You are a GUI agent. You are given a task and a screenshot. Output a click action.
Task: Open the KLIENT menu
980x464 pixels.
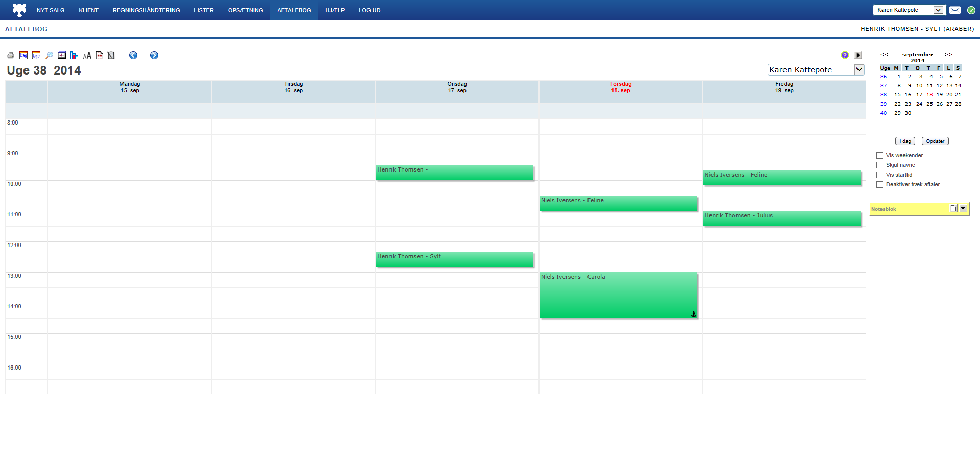click(x=88, y=10)
